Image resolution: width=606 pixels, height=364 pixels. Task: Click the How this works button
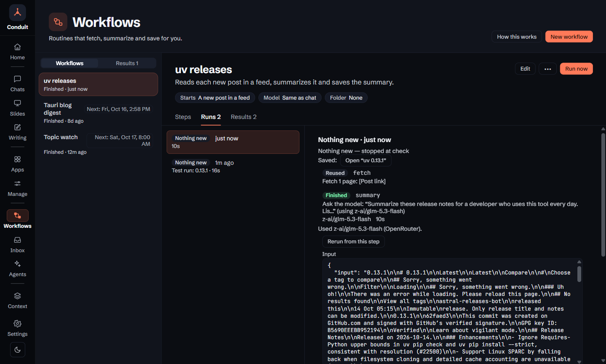point(517,37)
